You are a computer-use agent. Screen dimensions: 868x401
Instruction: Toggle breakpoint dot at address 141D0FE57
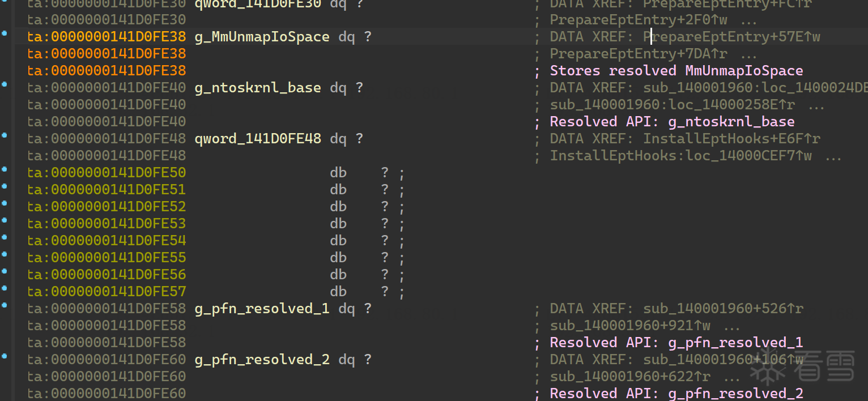[5, 288]
